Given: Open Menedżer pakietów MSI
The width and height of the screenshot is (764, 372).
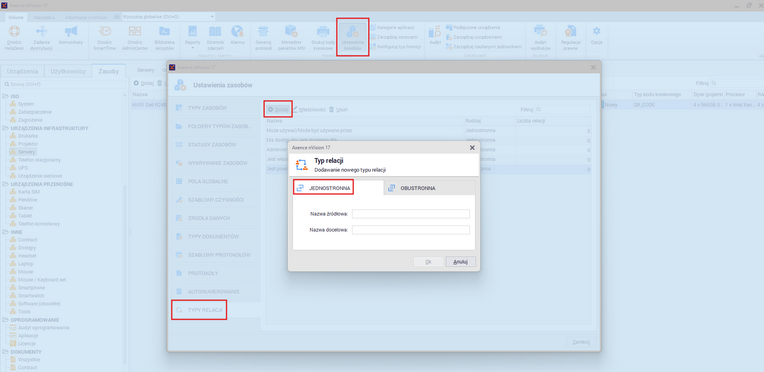Looking at the screenshot, I should click(x=292, y=37).
